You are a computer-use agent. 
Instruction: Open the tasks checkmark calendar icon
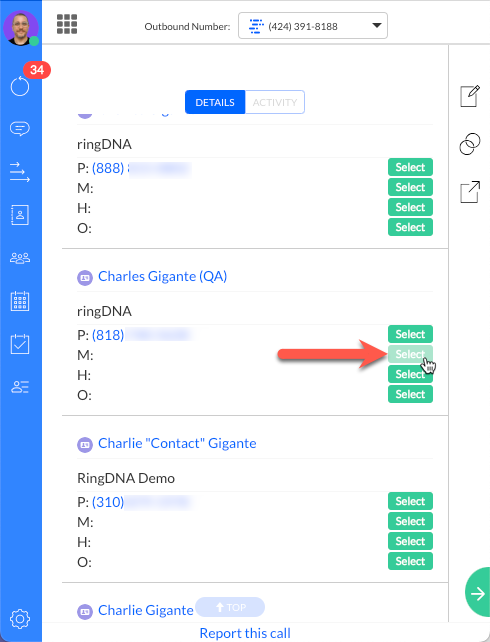tap(20, 344)
